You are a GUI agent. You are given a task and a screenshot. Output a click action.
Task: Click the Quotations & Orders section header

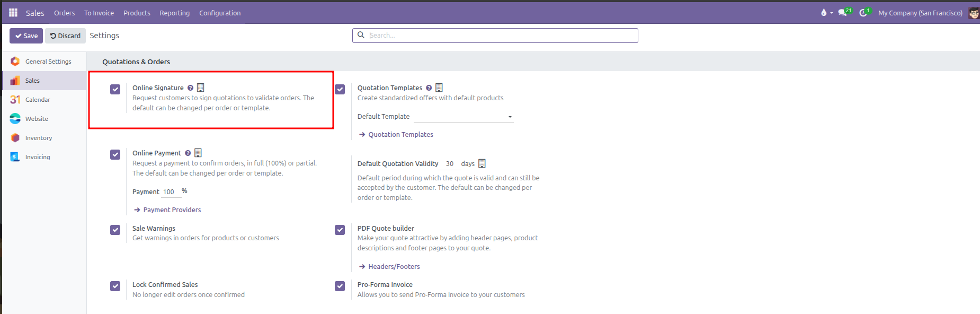pyautogui.click(x=136, y=62)
